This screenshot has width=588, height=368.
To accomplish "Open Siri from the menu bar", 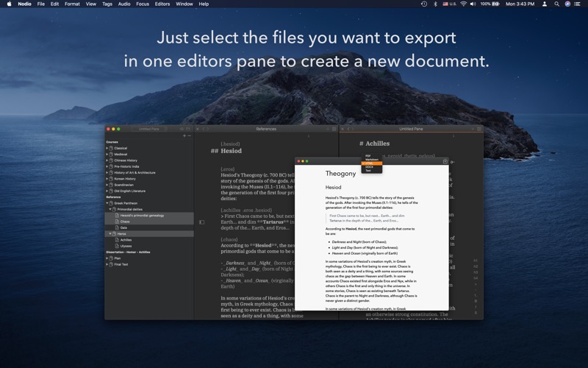I will pyautogui.click(x=567, y=4).
